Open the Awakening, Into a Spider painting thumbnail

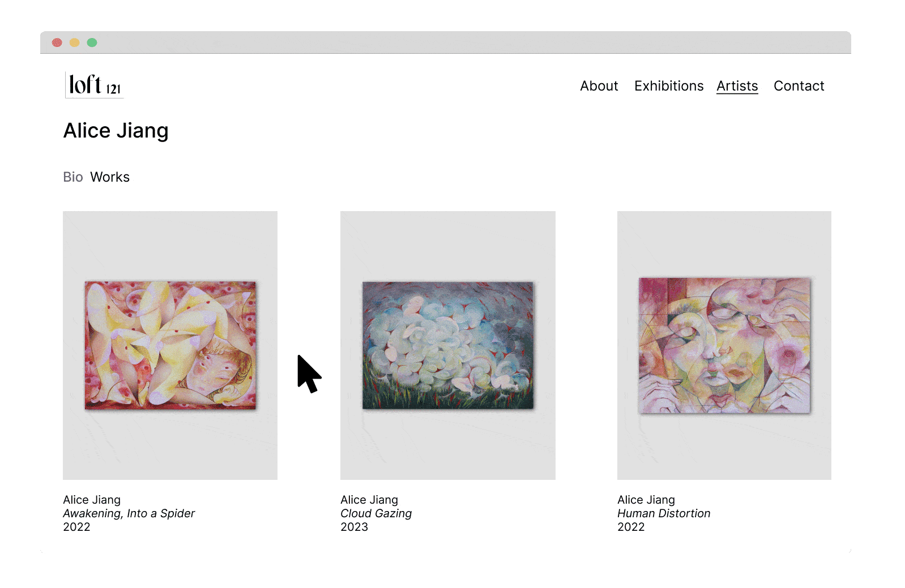pyautogui.click(x=170, y=345)
